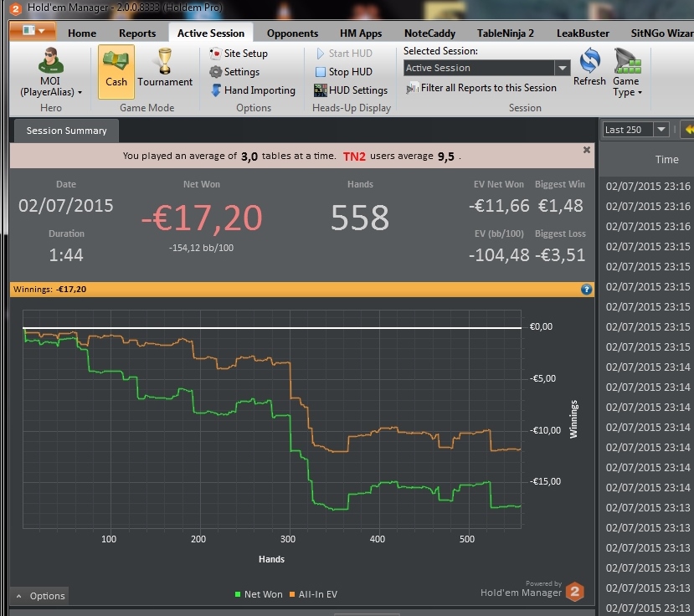
Task: Expand the Options panel below graph
Action: tap(41, 596)
